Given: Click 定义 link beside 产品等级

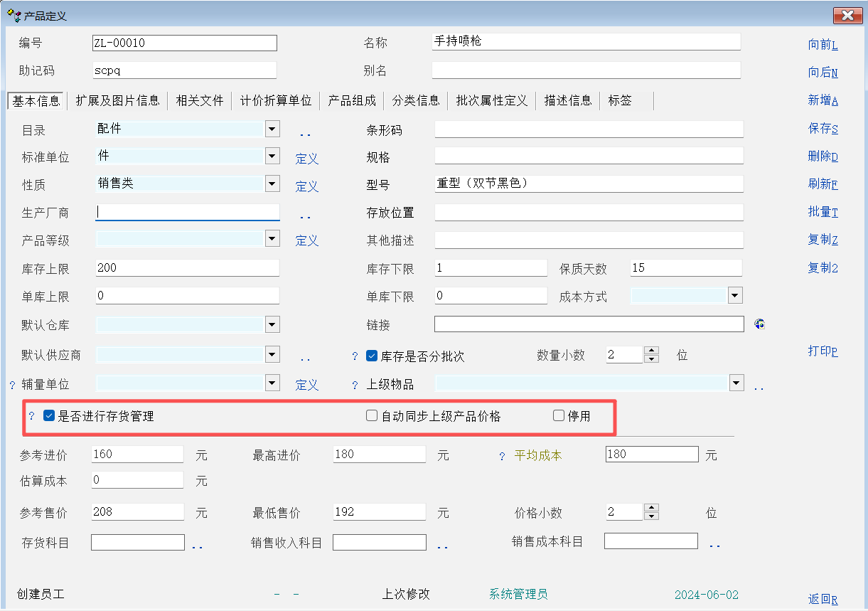Looking at the screenshot, I should coord(307,241).
